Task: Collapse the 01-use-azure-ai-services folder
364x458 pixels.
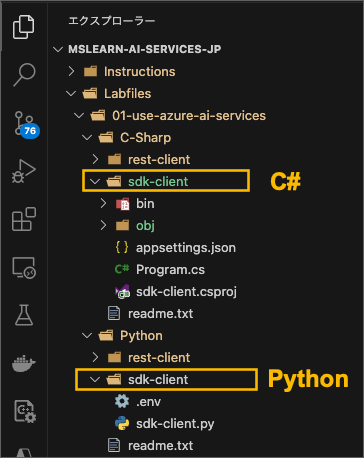Action: click(x=79, y=116)
